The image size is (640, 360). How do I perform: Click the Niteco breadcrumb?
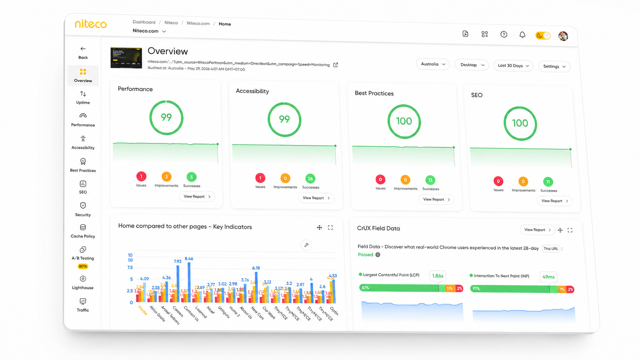click(171, 23)
